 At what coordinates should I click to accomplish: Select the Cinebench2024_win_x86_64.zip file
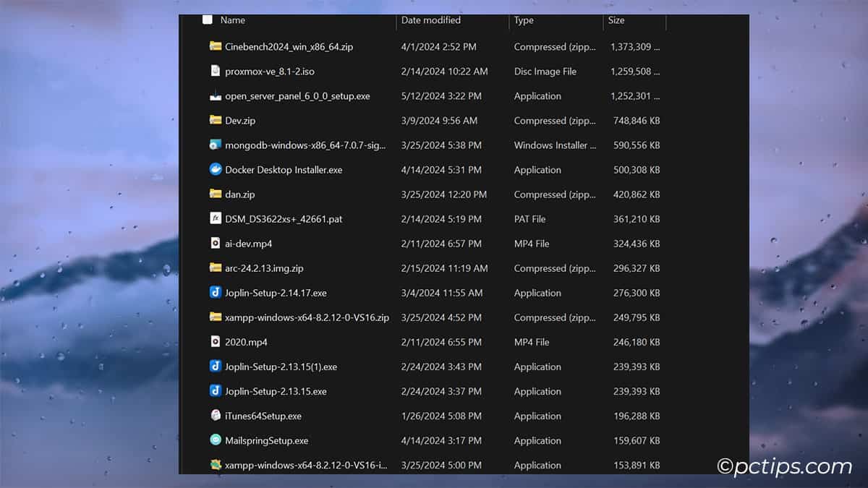(x=289, y=46)
